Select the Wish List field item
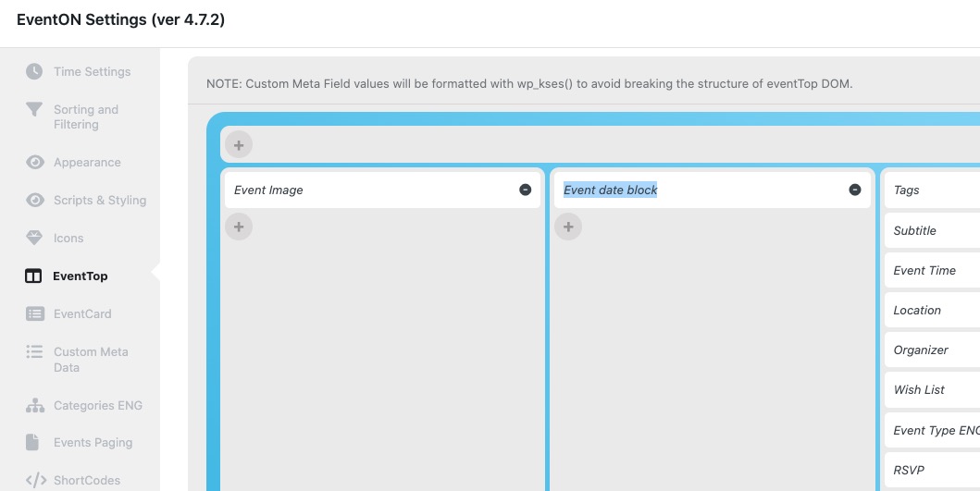Image resolution: width=980 pixels, height=491 pixels. tap(933, 390)
